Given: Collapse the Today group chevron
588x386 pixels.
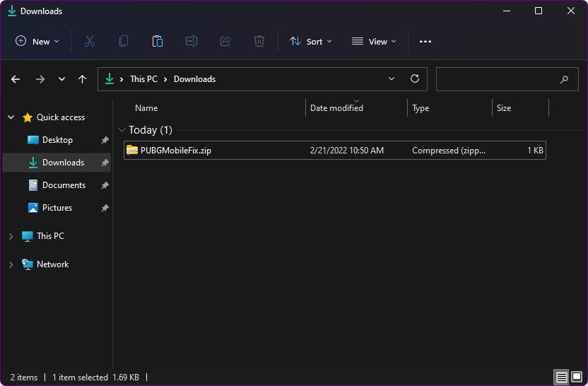Looking at the screenshot, I should [x=122, y=130].
